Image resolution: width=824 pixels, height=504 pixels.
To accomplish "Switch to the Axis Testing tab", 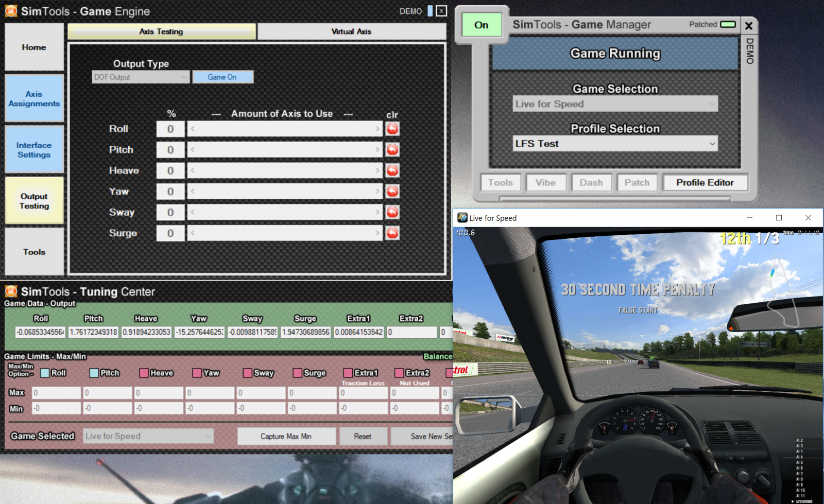I will point(161,31).
